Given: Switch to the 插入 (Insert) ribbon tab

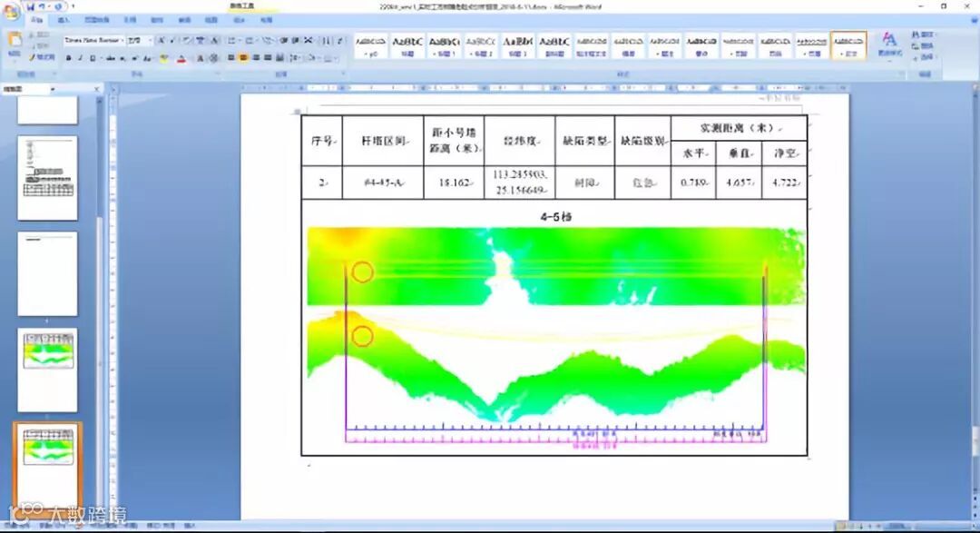Looking at the screenshot, I should coord(64,20).
